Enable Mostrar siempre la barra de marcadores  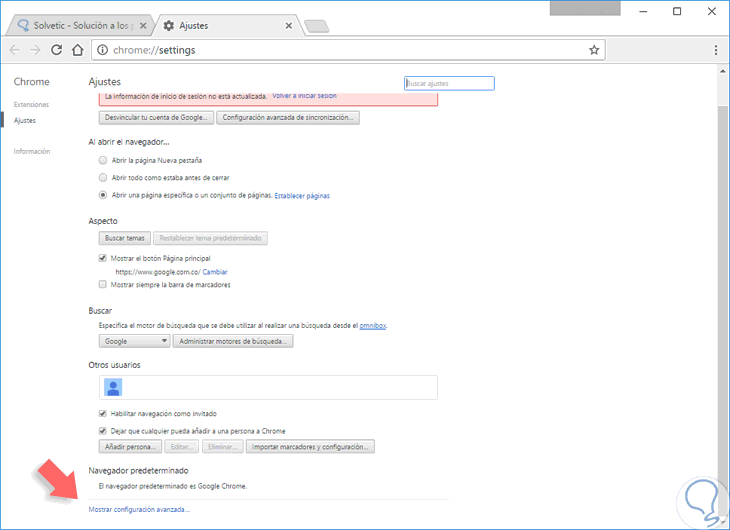[x=102, y=284]
